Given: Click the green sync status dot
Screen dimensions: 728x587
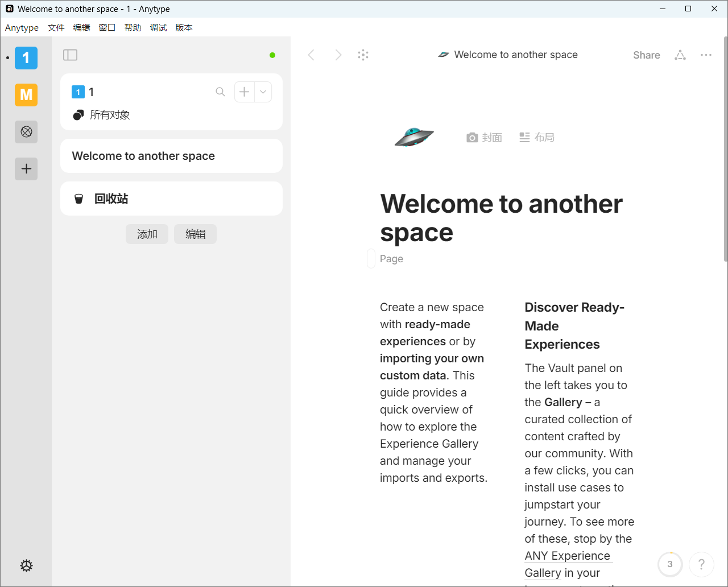Looking at the screenshot, I should coord(272,55).
